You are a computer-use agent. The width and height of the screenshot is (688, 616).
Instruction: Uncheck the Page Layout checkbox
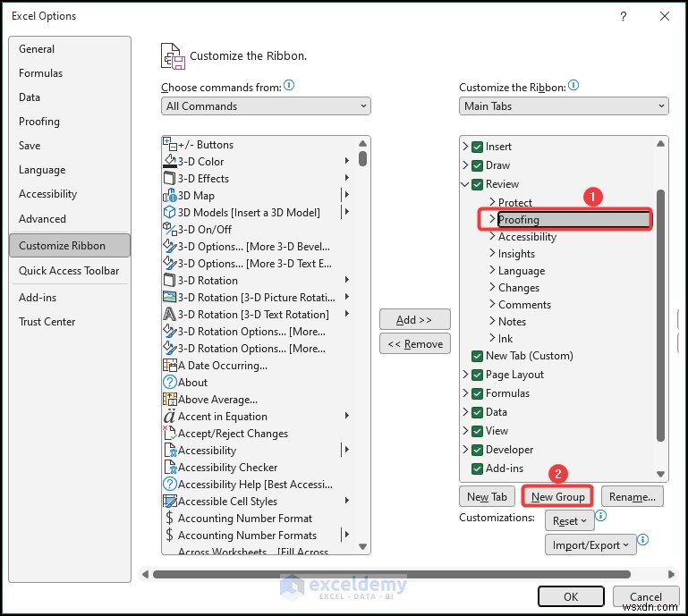point(478,375)
